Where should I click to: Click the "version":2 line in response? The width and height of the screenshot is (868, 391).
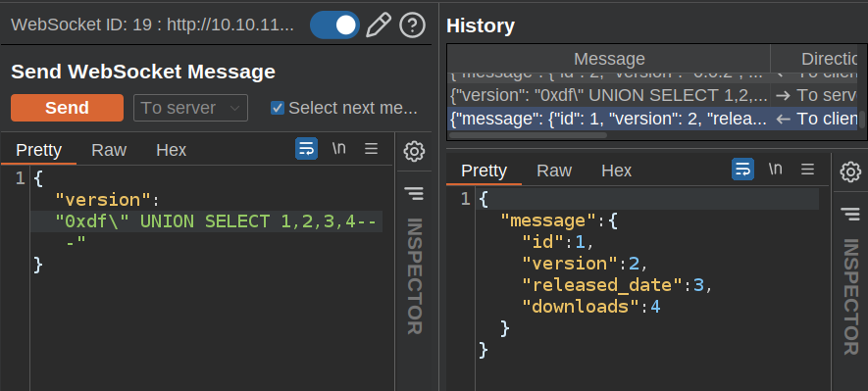click(x=586, y=264)
